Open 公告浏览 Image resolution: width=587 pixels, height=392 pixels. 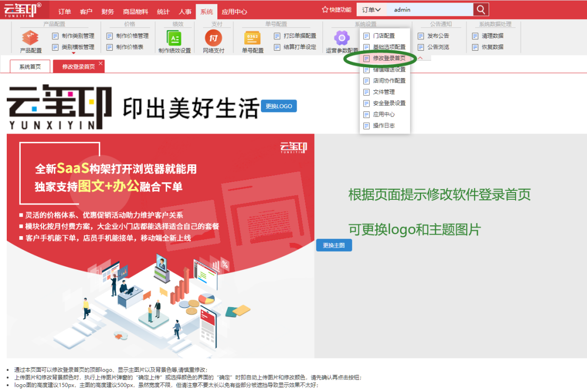pyautogui.click(x=433, y=47)
